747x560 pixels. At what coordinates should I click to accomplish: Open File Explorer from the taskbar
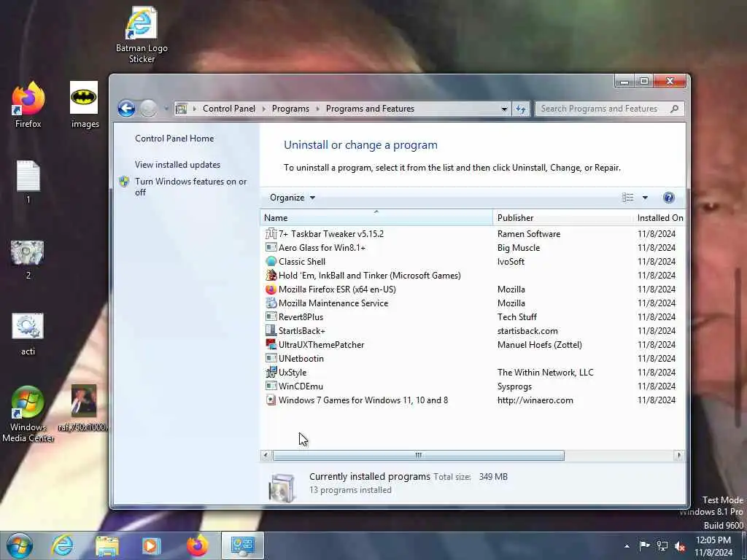107,545
